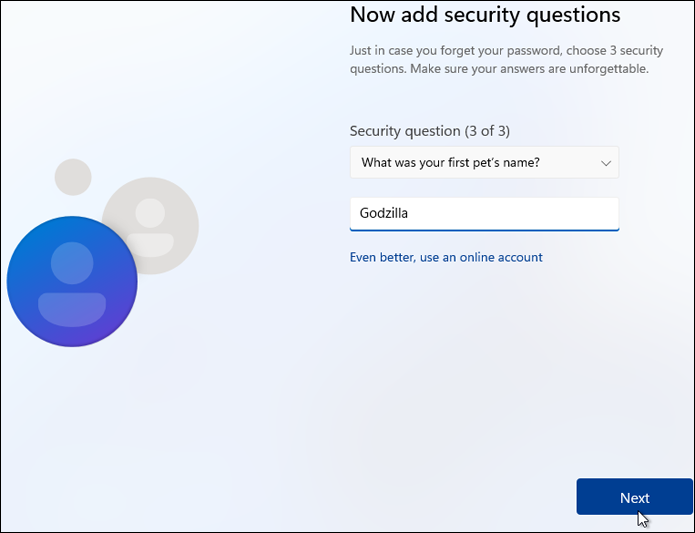Viewport: 695px width, 533px height.
Task: Click the large blue user avatar icon
Action: (72, 282)
